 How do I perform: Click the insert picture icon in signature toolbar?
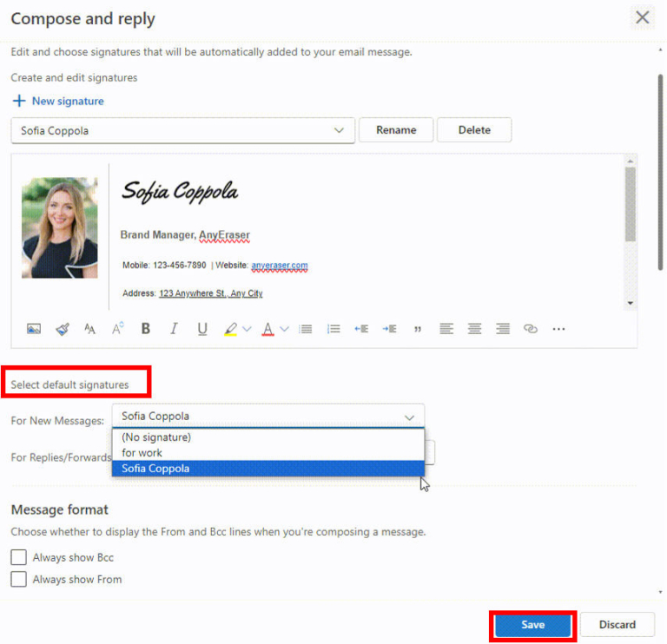[x=34, y=329]
